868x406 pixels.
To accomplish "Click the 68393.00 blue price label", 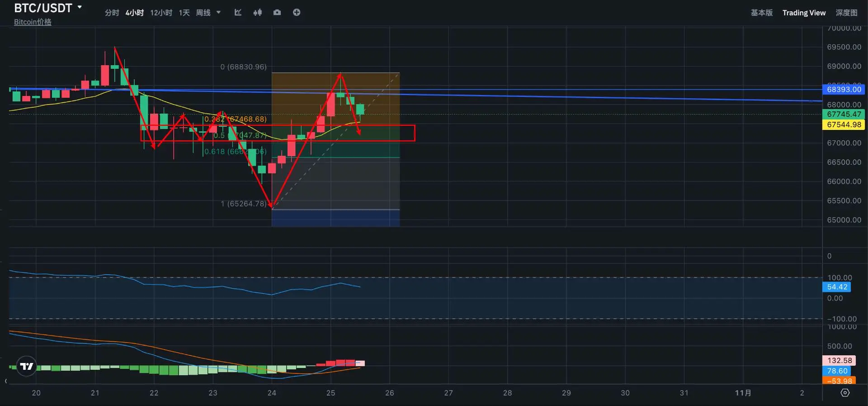I will click(x=844, y=90).
